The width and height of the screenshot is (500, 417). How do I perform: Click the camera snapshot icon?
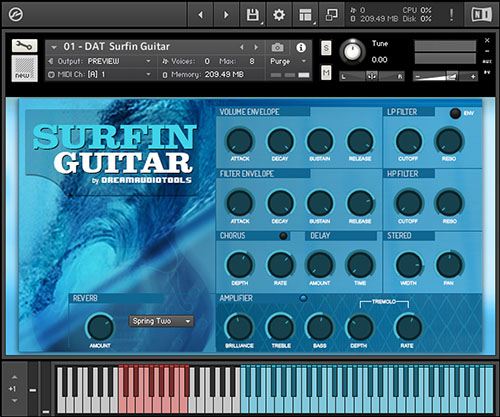coord(277,47)
